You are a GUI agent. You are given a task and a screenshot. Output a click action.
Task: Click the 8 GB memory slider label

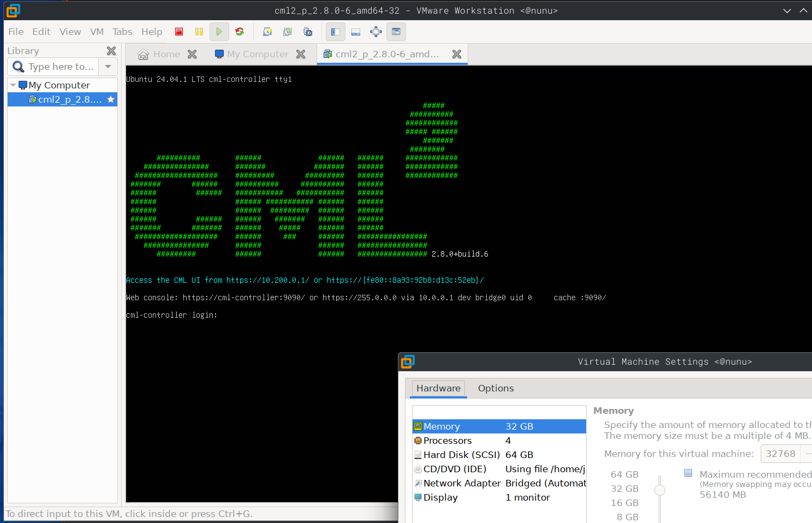point(628,517)
